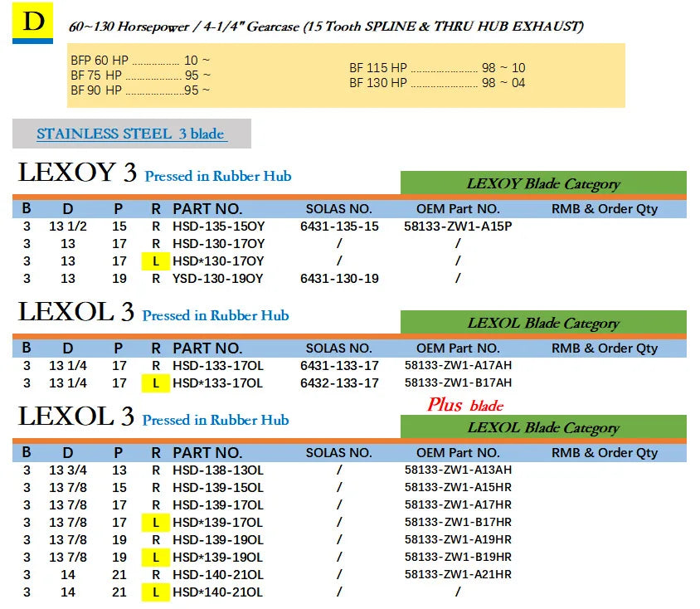Screen dimensions: 700x609
Task: Click the yellow L cell for HSD*140-21OL
Action: [156, 592]
